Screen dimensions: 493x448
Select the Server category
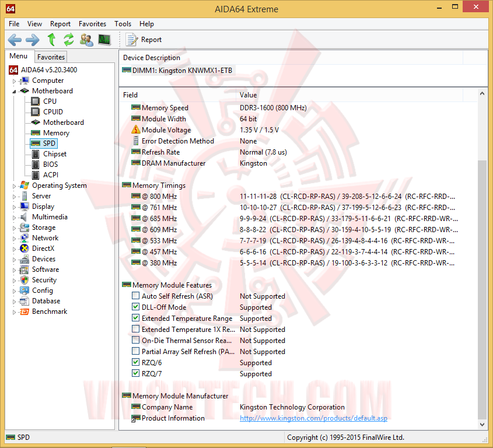point(41,196)
